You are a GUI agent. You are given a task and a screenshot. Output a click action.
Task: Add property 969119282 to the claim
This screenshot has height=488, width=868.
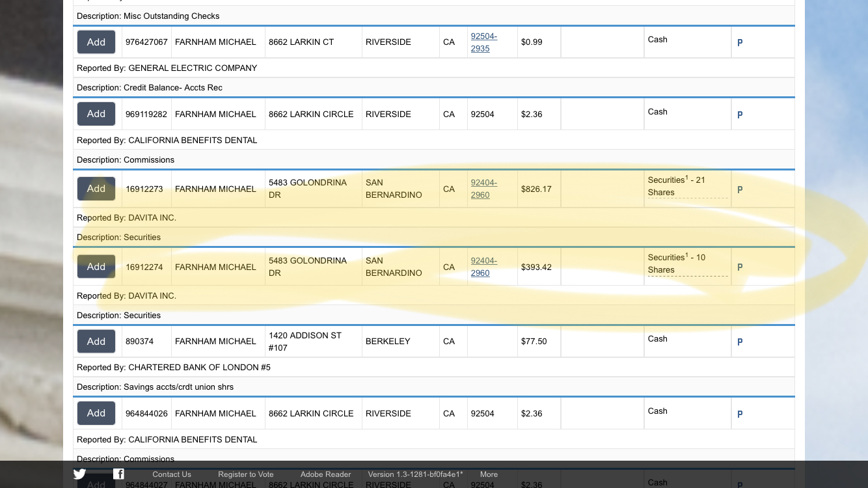click(96, 114)
